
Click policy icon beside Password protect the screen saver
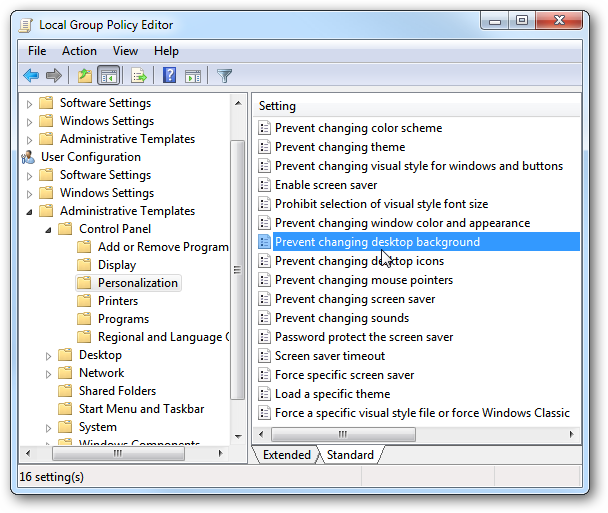(x=264, y=337)
